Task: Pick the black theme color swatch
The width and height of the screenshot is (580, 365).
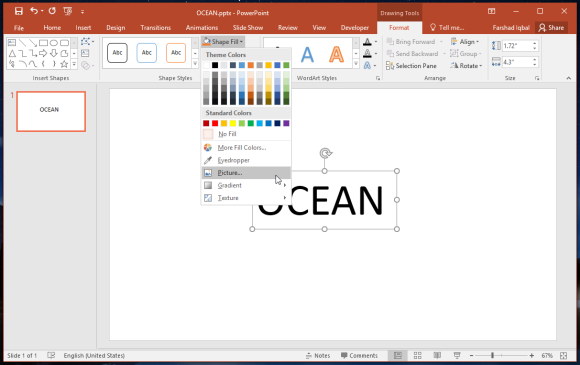Action: coord(215,65)
